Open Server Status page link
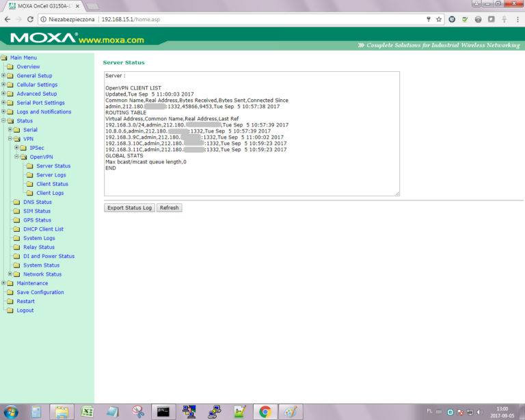Image resolution: width=525 pixels, height=420 pixels. point(53,166)
